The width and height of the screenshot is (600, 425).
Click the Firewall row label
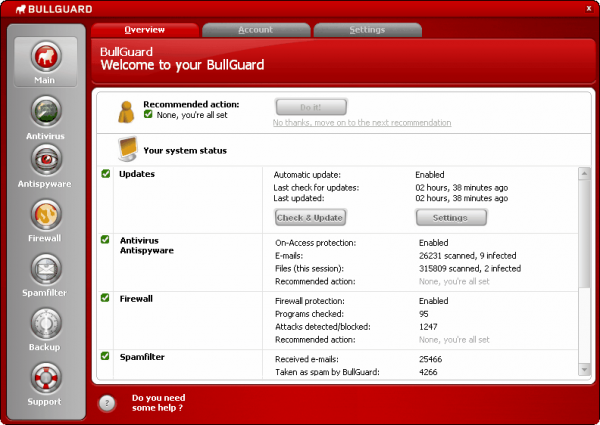[x=136, y=299]
